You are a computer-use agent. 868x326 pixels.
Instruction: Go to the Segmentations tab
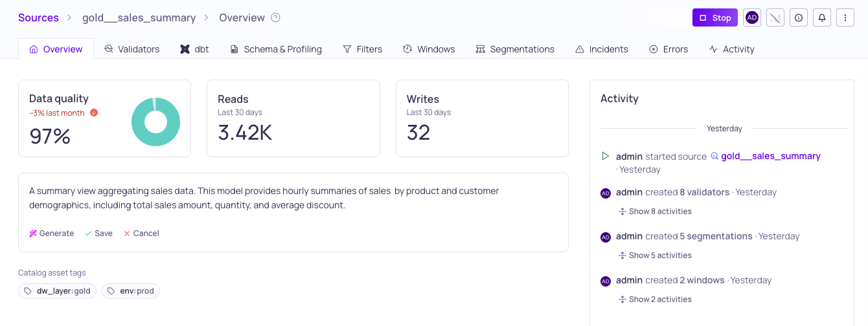[515, 49]
